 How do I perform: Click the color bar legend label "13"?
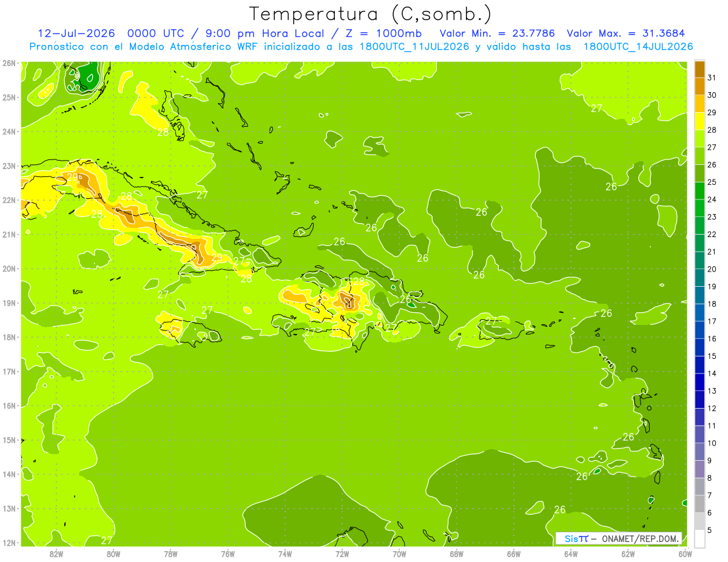pos(712,391)
